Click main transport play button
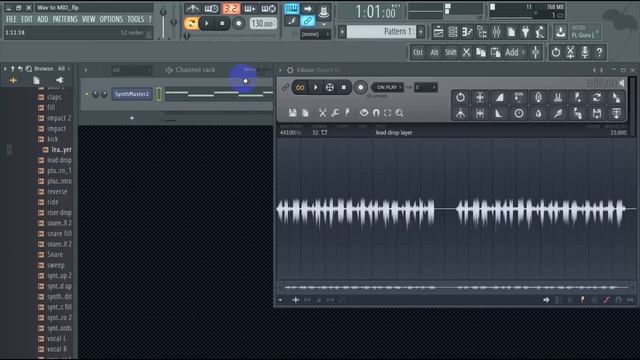The width and height of the screenshot is (640, 360). point(207,23)
